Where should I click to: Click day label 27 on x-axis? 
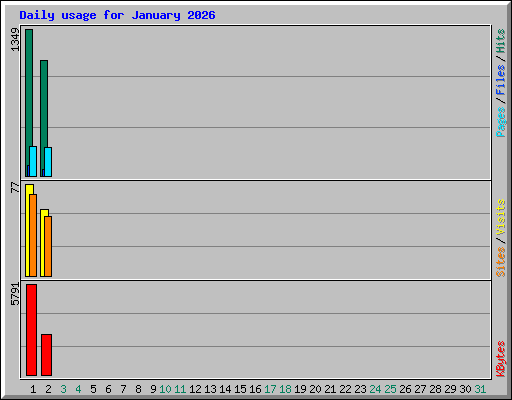point(420,389)
